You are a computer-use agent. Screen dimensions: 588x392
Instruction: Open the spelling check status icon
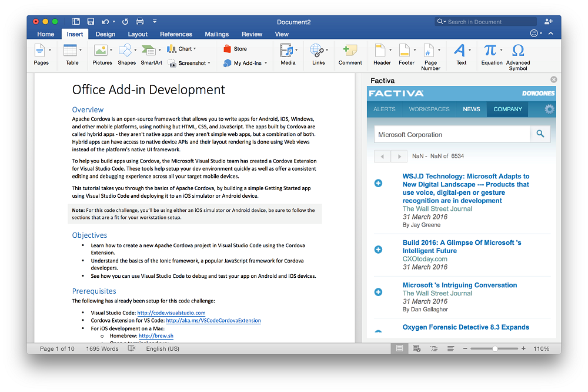(132, 348)
